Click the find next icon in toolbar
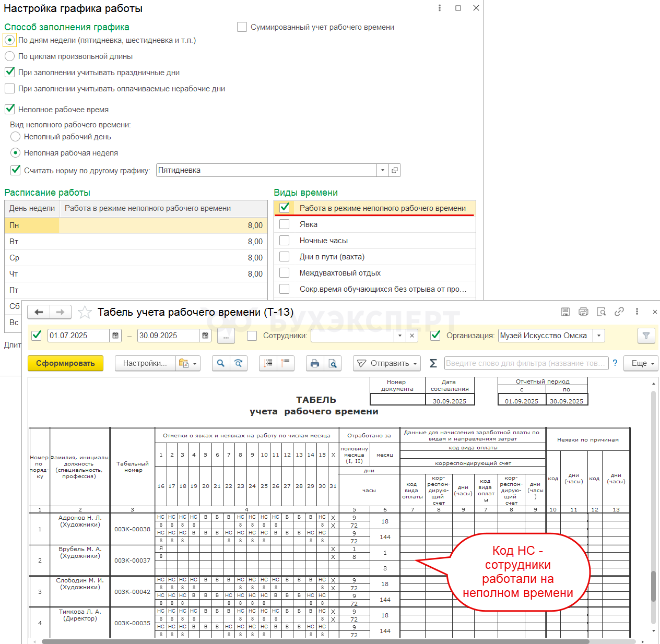 click(x=239, y=363)
